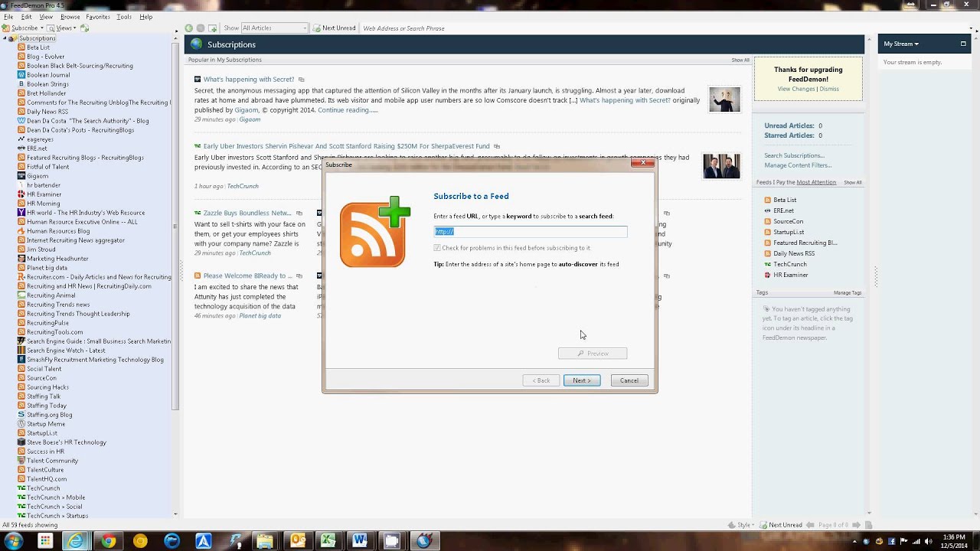The image size is (980, 551).
Task: Click 'Continue reading' in the Secret article
Action: (348, 110)
